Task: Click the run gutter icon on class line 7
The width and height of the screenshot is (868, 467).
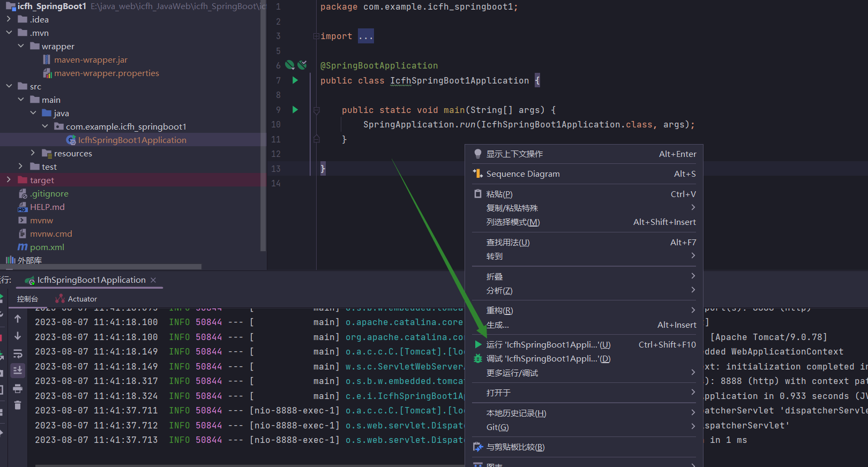Action: [295, 80]
